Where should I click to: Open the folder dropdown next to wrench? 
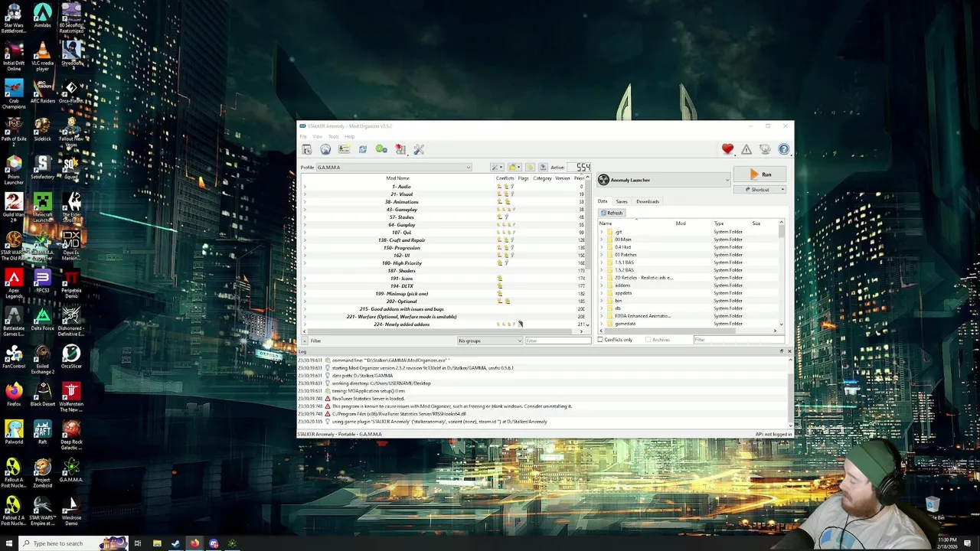pyautogui.click(x=514, y=167)
